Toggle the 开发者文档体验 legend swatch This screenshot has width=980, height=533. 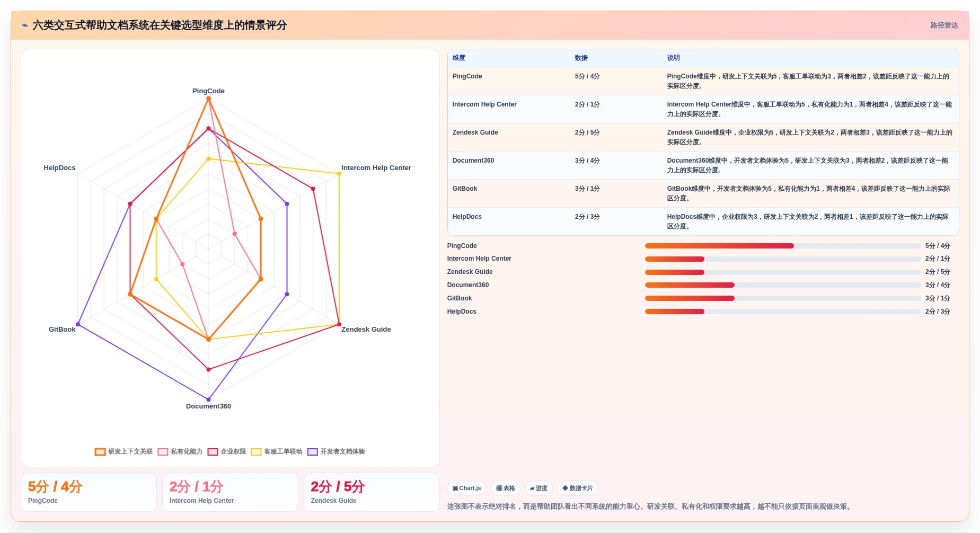(313, 452)
